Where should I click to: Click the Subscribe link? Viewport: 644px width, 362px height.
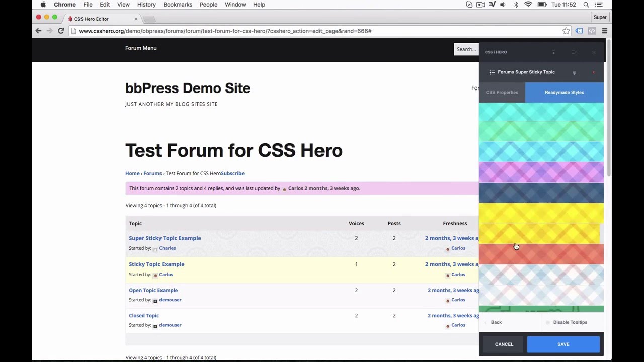click(x=232, y=173)
